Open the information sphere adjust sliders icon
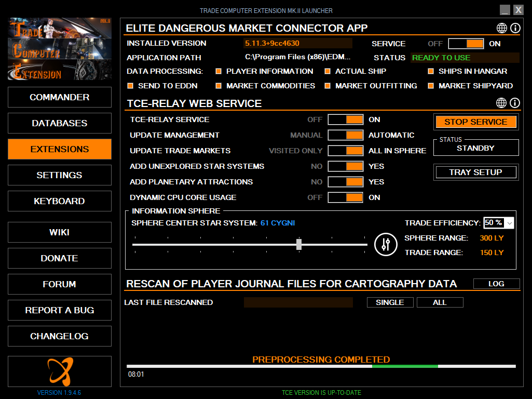This screenshot has height=399, width=532. 386,245
